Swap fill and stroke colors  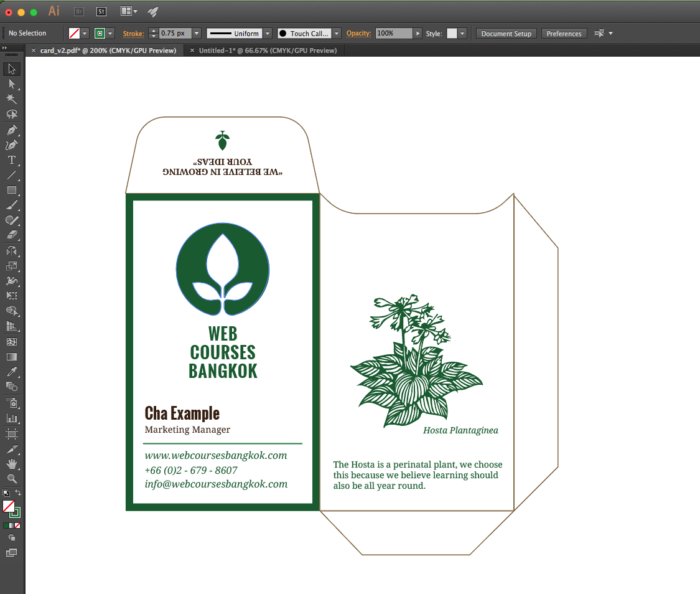[18, 493]
